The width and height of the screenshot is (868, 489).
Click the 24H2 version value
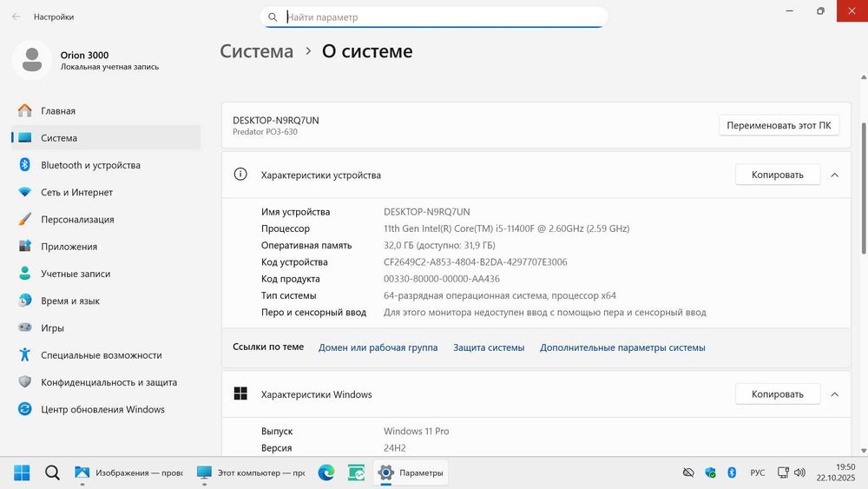[x=395, y=447]
